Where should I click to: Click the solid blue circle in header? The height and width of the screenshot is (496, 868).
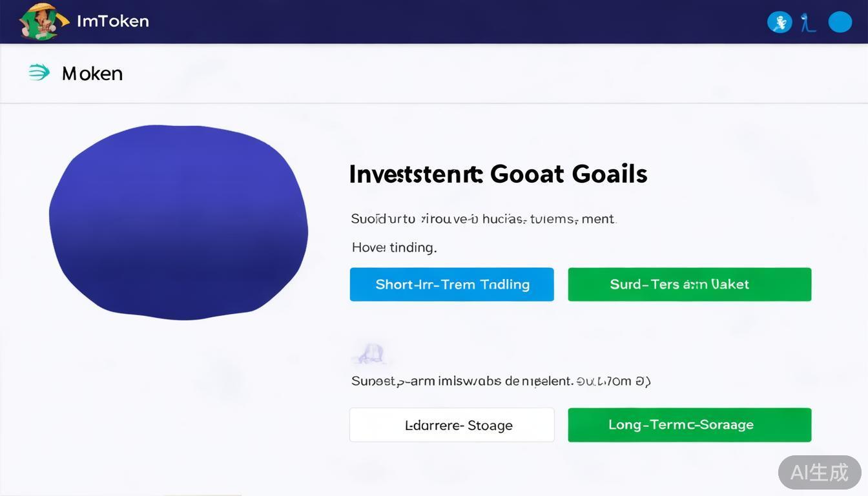click(x=840, y=22)
